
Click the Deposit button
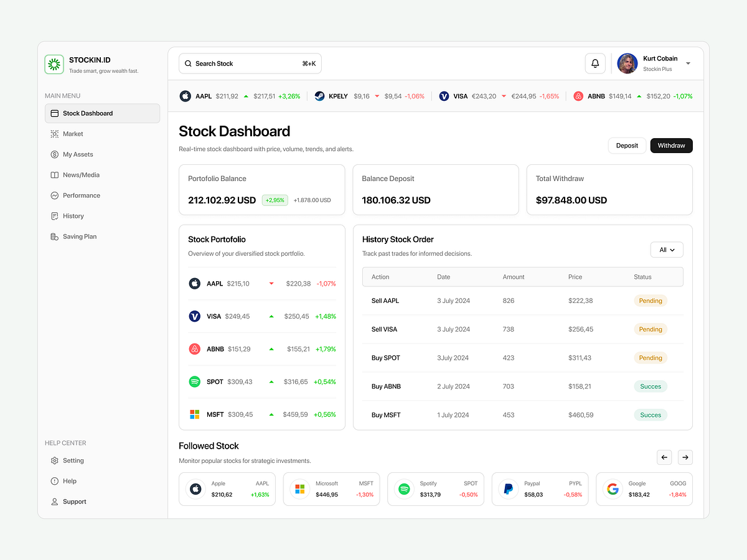[627, 145]
